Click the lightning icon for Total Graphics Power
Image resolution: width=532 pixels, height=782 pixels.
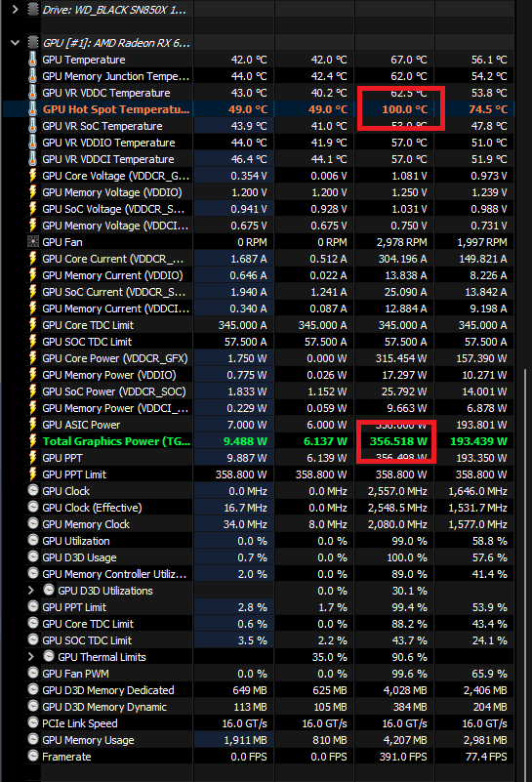coord(33,441)
